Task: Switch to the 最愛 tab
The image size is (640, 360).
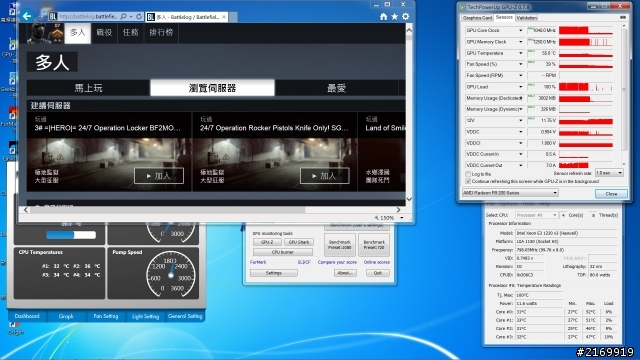Action: [x=336, y=88]
